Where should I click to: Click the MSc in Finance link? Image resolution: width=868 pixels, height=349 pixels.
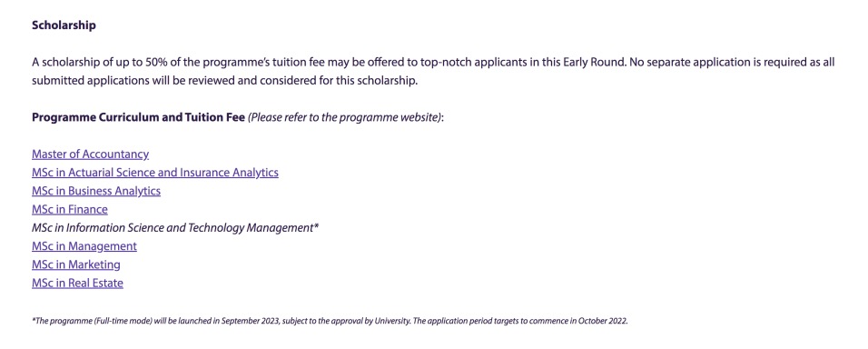[x=70, y=209]
